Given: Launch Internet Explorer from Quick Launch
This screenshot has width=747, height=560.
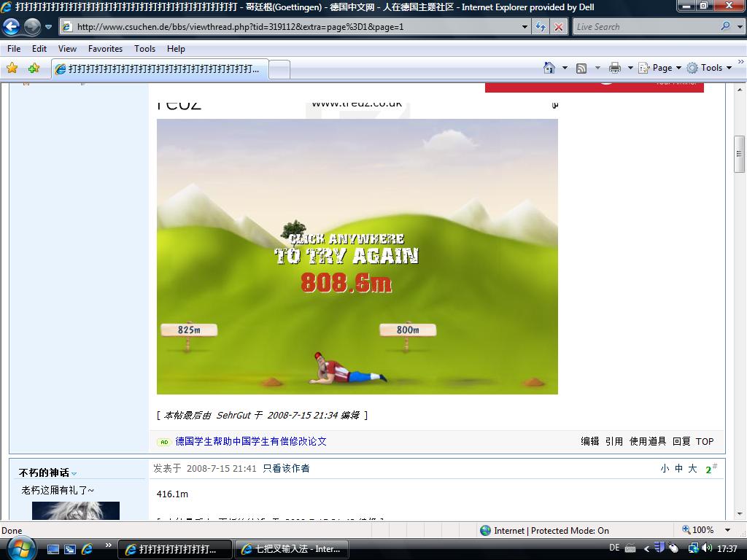Looking at the screenshot, I should (x=88, y=549).
